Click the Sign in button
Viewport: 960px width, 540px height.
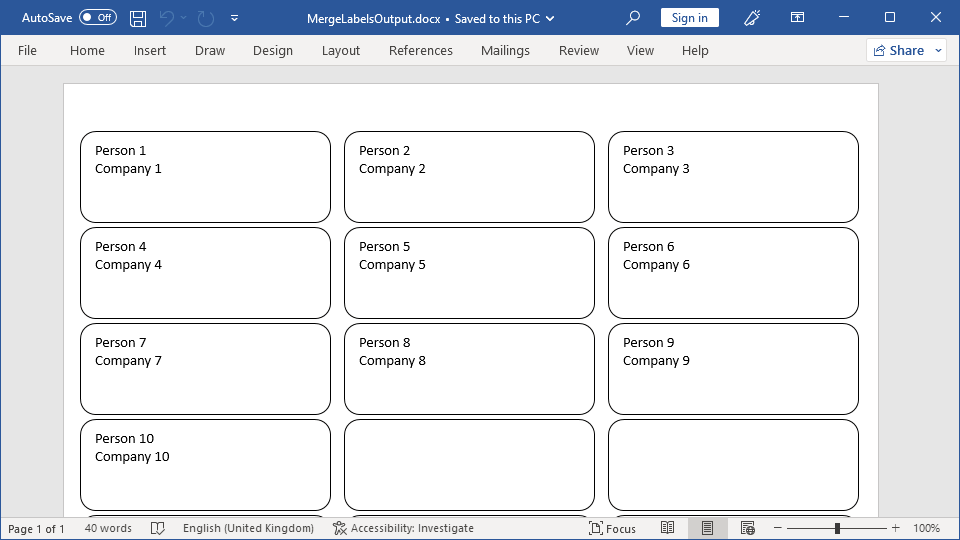coord(689,18)
